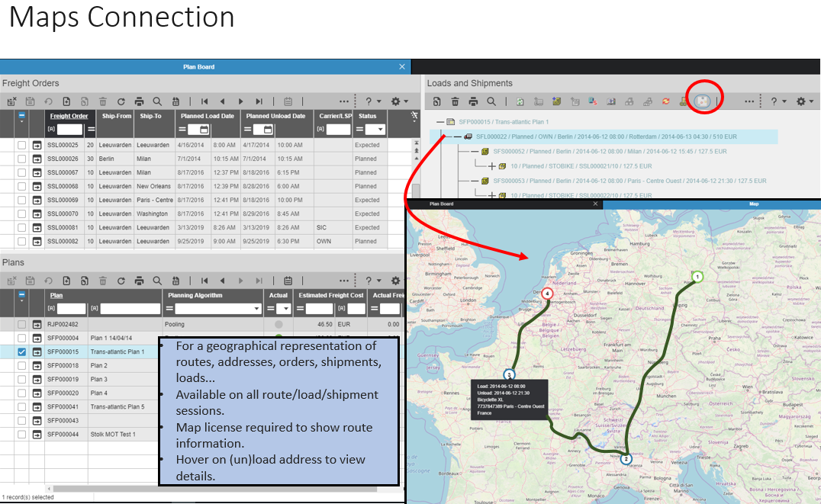Click calendar icon in Plans toolbar

pyautogui.click(x=288, y=281)
